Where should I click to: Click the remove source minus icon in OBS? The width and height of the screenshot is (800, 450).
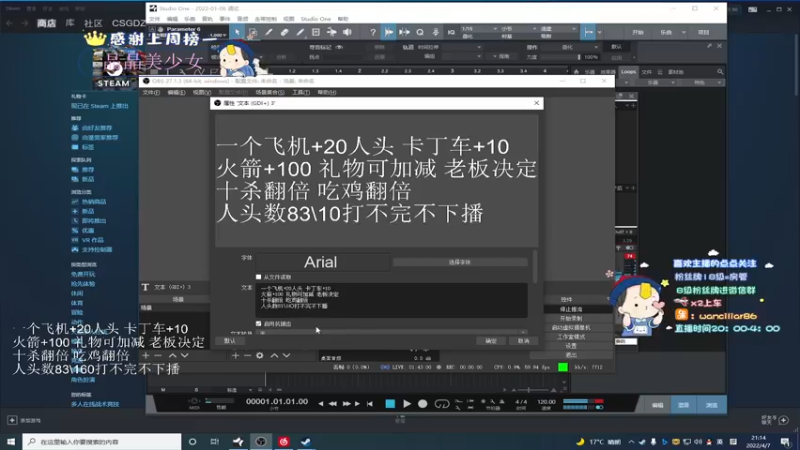247,355
